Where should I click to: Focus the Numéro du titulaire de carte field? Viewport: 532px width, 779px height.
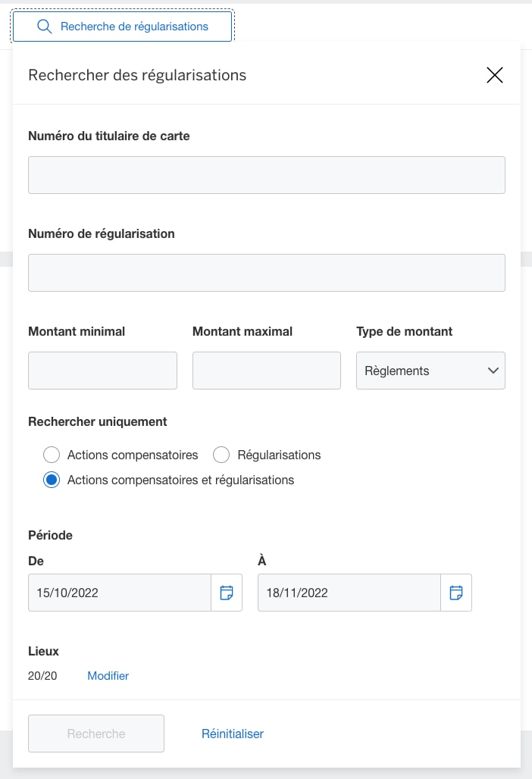(266, 174)
